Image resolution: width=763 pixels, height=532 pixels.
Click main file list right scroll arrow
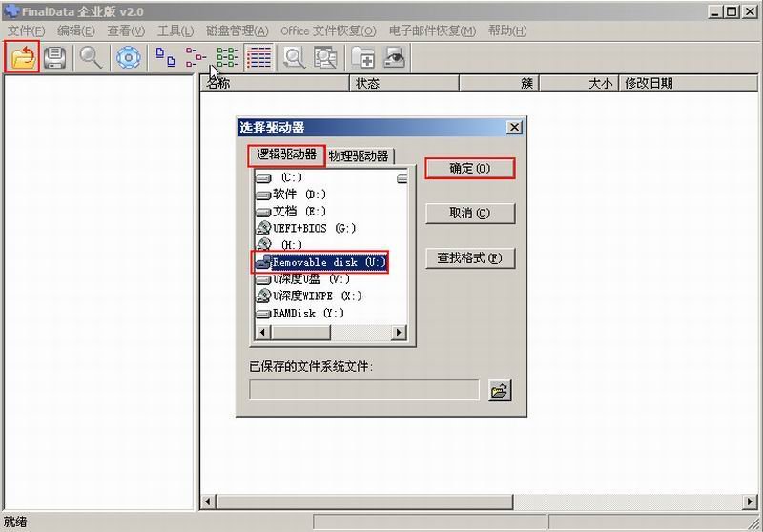(x=750, y=501)
